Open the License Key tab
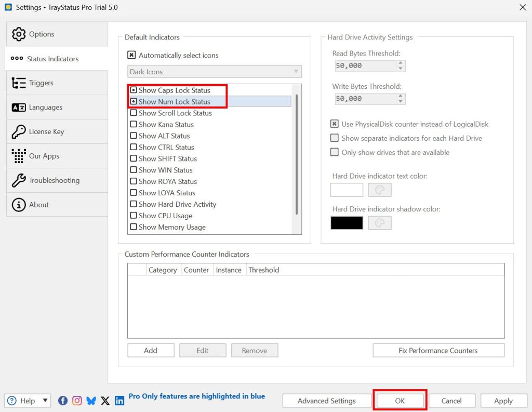 click(57, 131)
